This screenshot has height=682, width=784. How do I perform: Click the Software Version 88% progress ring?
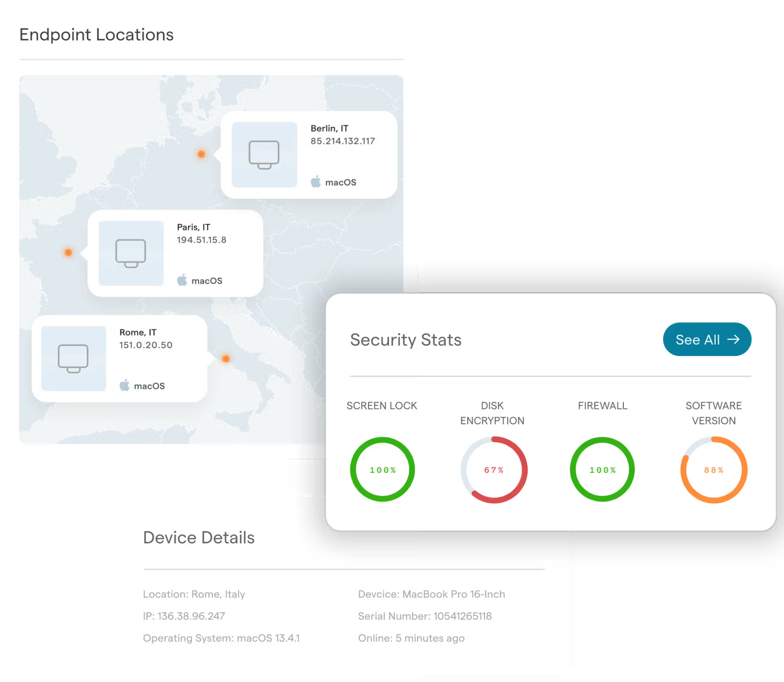coord(714,470)
